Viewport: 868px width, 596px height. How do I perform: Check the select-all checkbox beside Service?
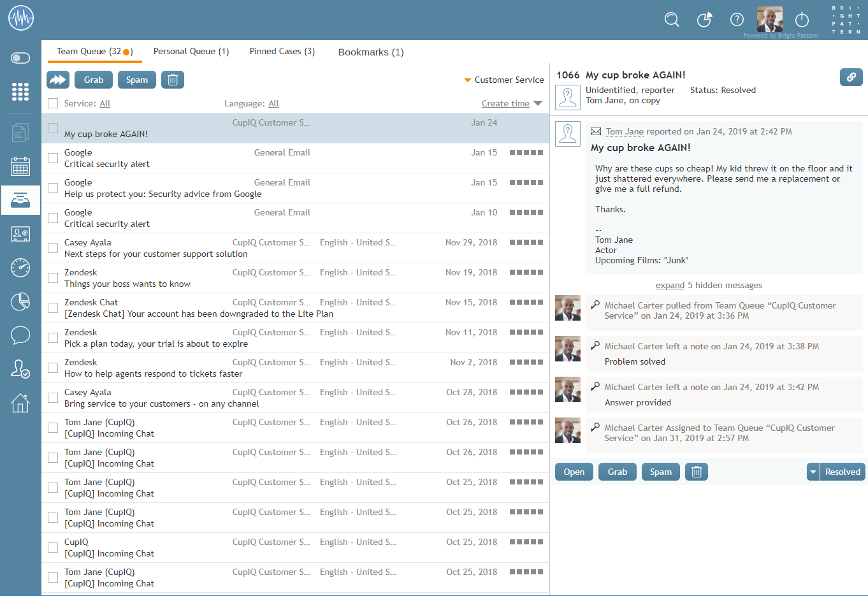coord(53,103)
